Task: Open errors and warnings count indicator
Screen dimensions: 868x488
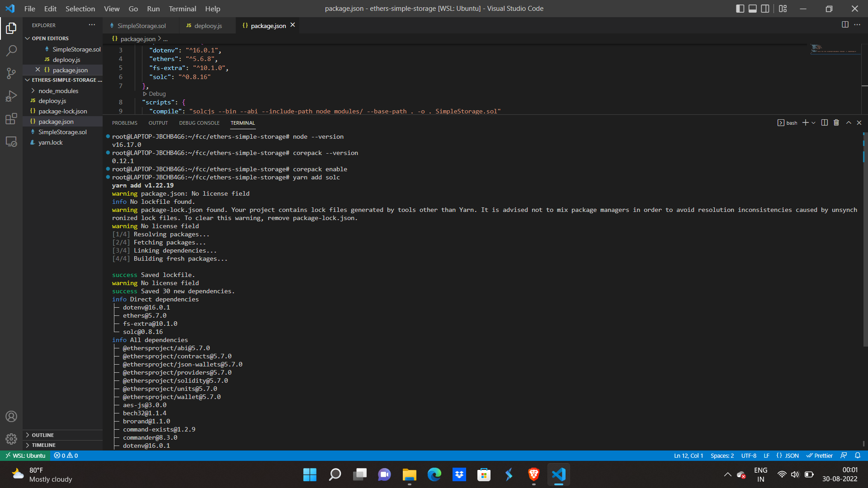Action: click(66, 455)
